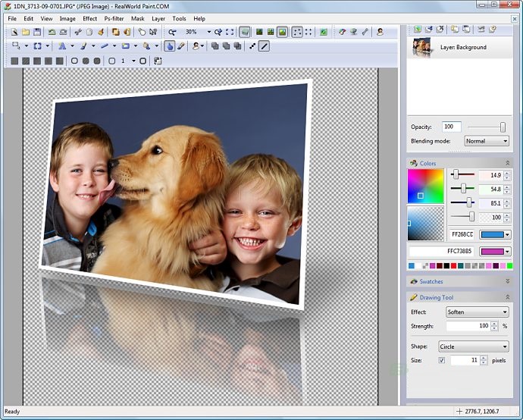Open the Ps-filter menu

click(114, 18)
